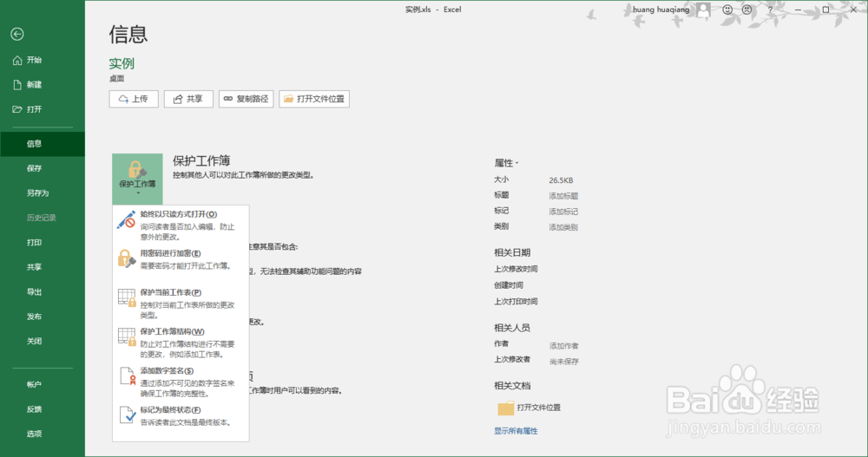Click the folder icon under 相关文档
Image resolution: width=868 pixels, height=457 pixels.
coord(505,408)
